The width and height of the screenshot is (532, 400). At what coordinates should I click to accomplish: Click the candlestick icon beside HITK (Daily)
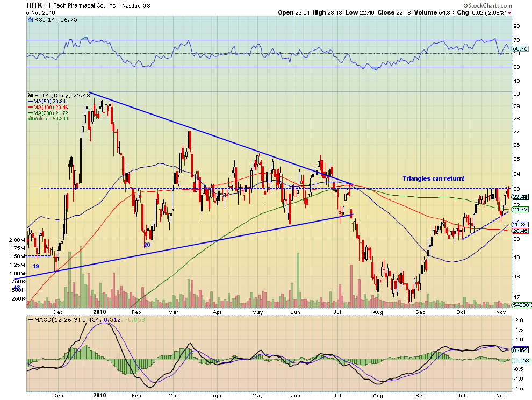tap(31, 95)
